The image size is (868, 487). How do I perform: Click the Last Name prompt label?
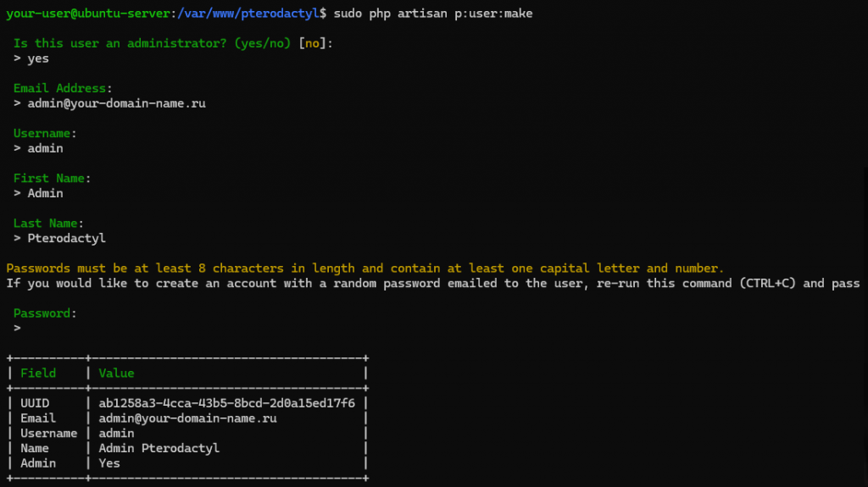coord(48,224)
